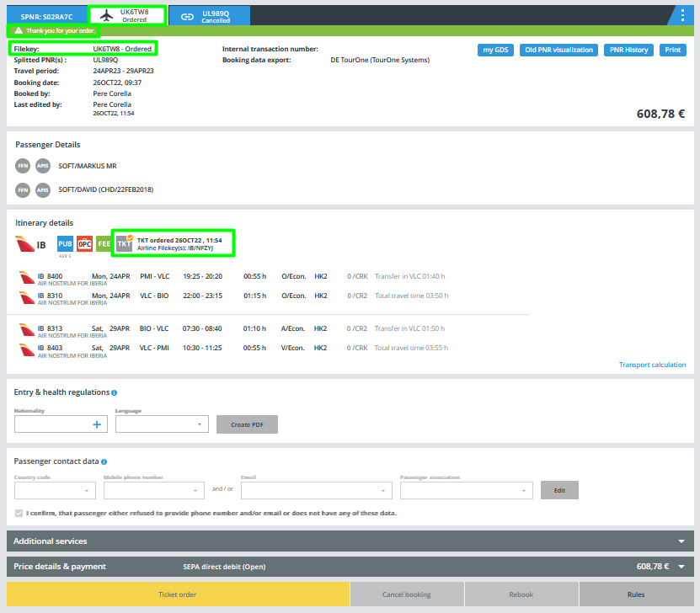
Task: Open the Language dropdown
Action: pos(162,424)
